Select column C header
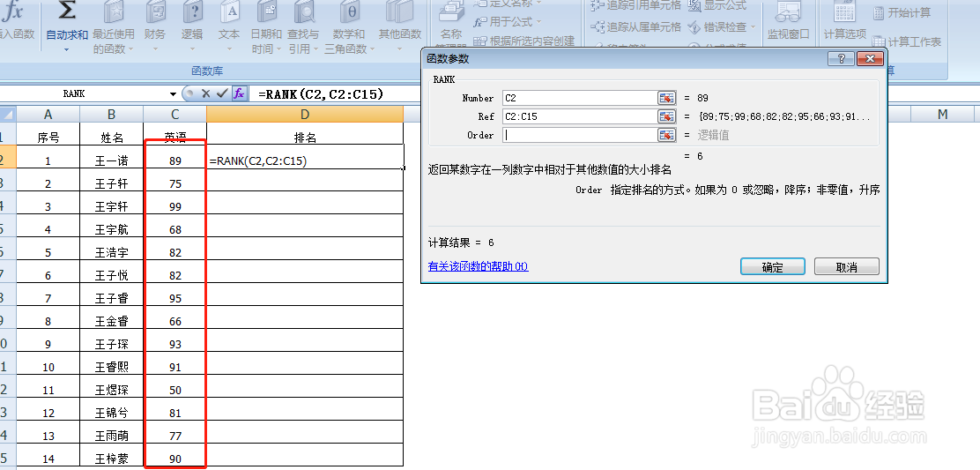 (x=175, y=115)
